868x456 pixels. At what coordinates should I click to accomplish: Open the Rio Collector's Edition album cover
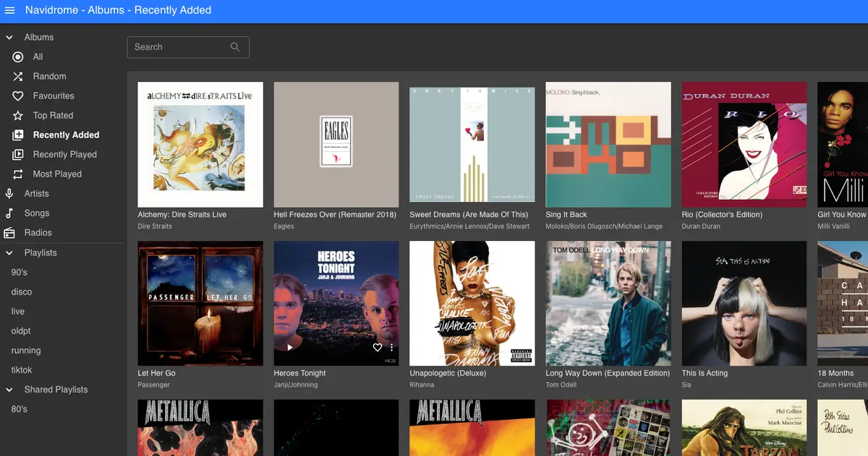tap(744, 145)
